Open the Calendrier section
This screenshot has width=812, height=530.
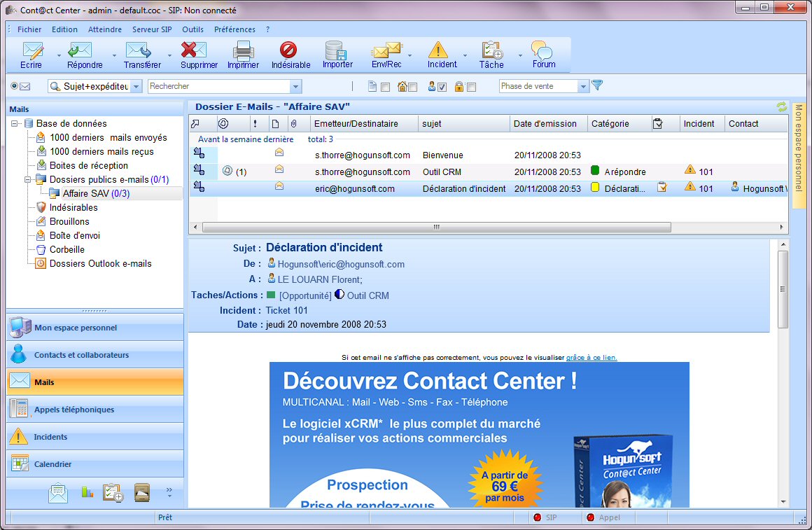click(95, 464)
